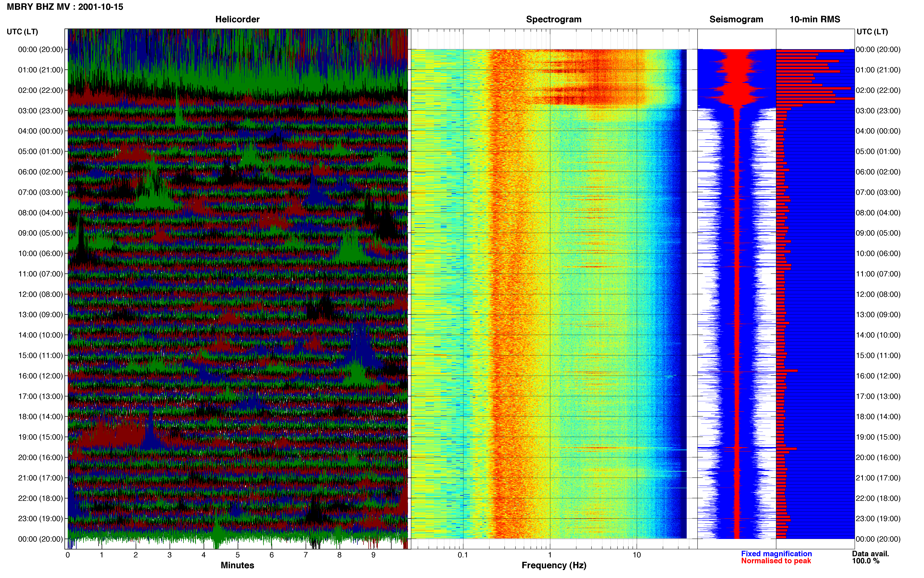Click the 10 tick on the frequency axis
Screen dimensions: 924x578
click(637, 555)
